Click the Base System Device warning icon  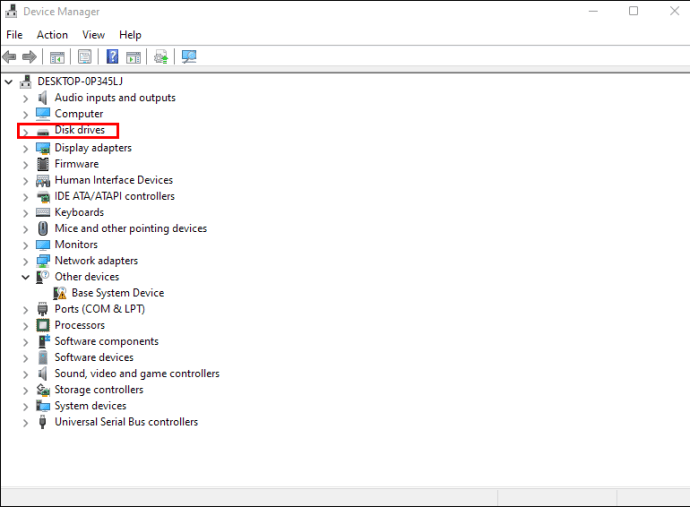pyautogui.click(x=59, y=293)
